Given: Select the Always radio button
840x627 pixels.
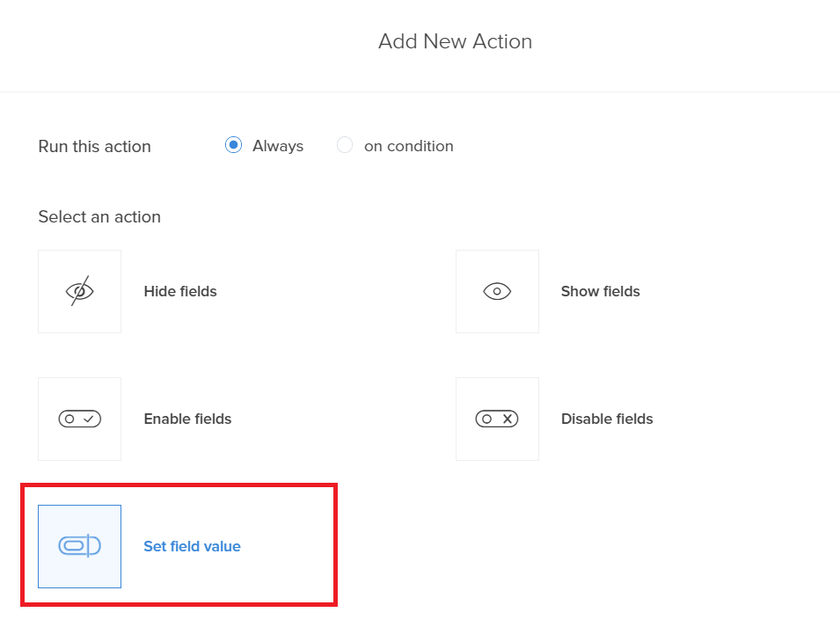Looking at the screenshot, I should [x=233, y=145].
